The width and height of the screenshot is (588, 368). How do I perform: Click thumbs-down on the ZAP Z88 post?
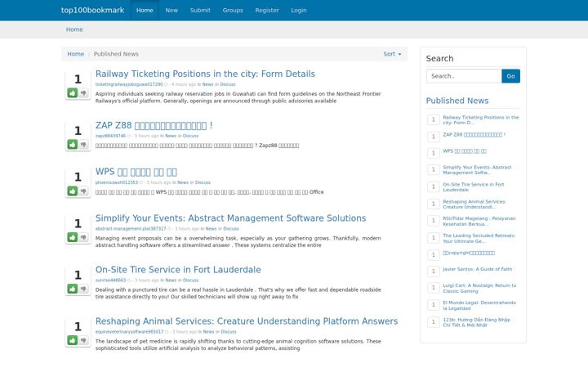(x=83, y=145)
